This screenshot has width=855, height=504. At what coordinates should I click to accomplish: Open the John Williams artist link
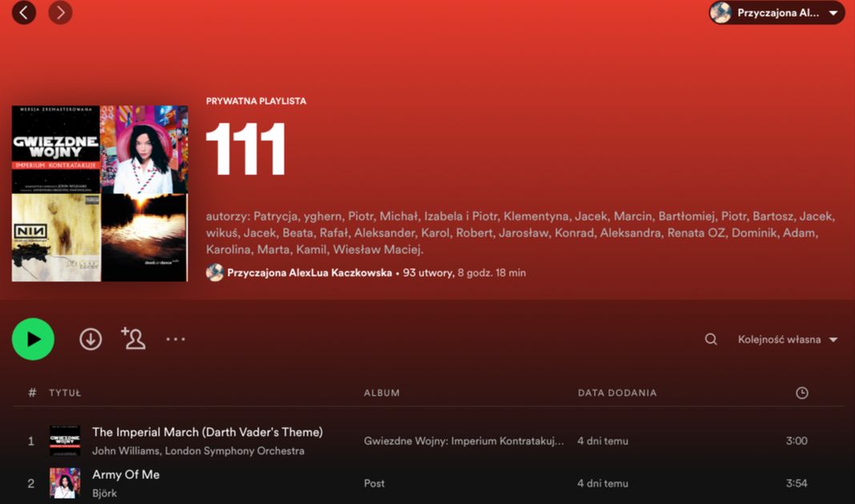126,450
